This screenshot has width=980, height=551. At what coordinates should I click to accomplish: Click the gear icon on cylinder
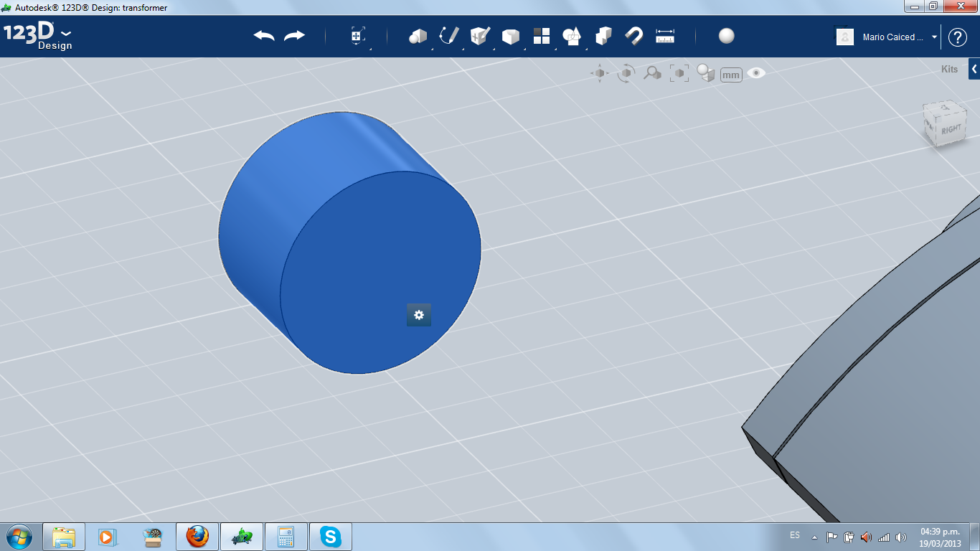[419, 315]
